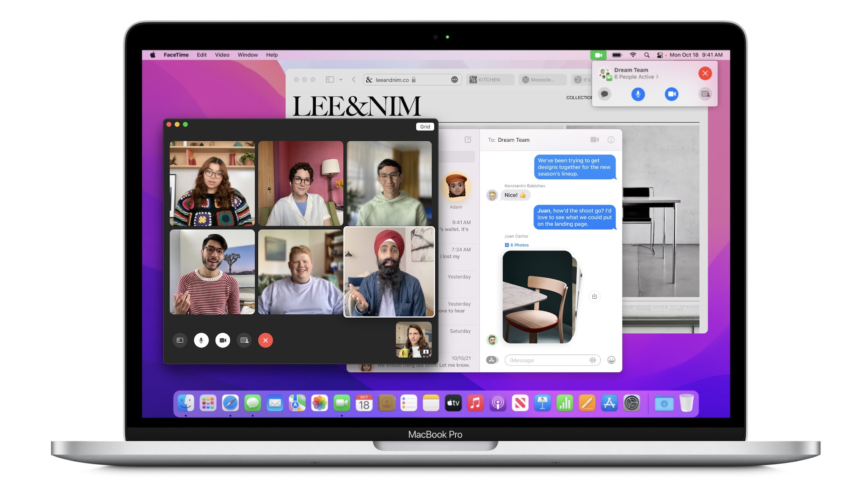868x497 pixels.
Task: Open Control Center in menu bar
Action: [x=660, y=55]
